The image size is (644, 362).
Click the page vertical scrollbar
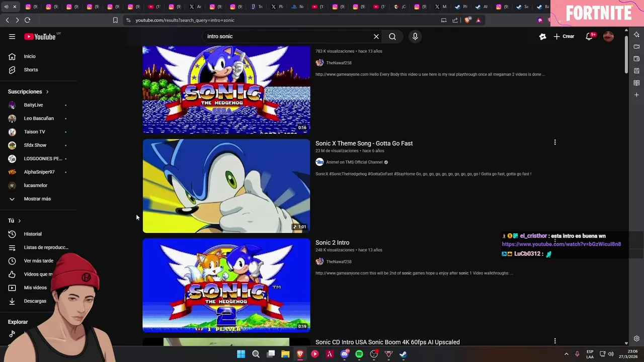pyautogui.click(x=626, y=55)
